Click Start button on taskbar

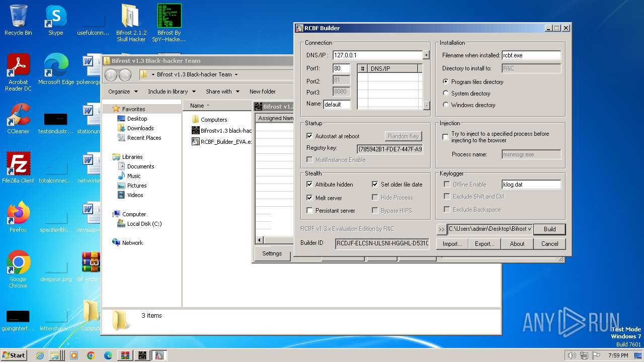point(14,355)
